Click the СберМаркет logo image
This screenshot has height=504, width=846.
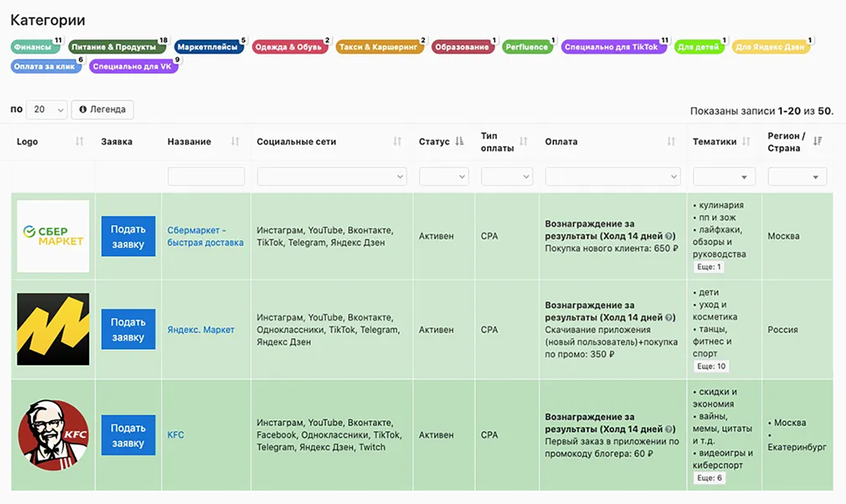pyautogui.click(x=53, y=236)
